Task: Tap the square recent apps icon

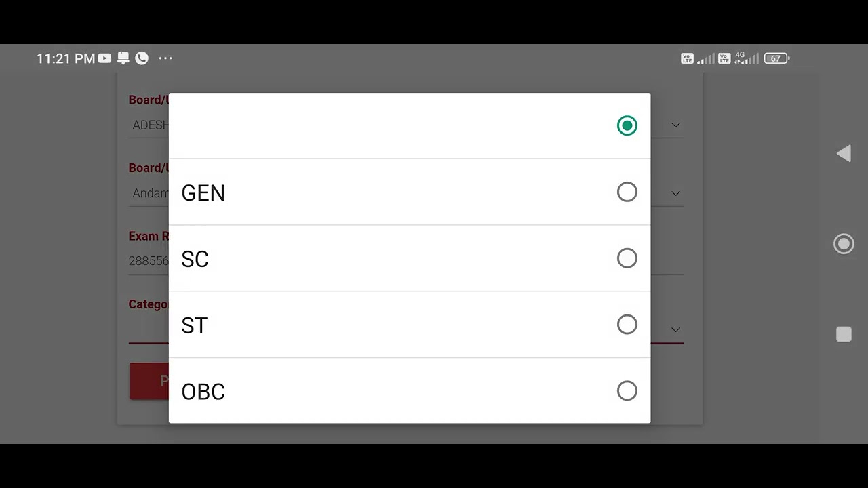Action: click(844, 334)
